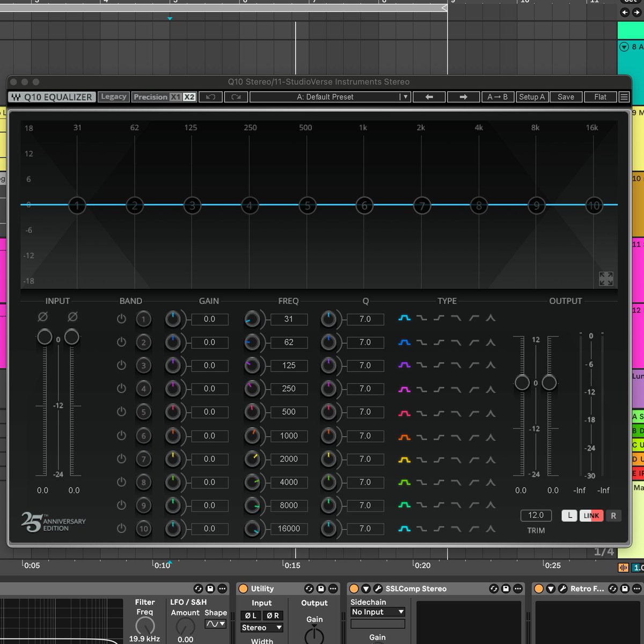Click the undo arrow in Q10 toolbar

211,97
